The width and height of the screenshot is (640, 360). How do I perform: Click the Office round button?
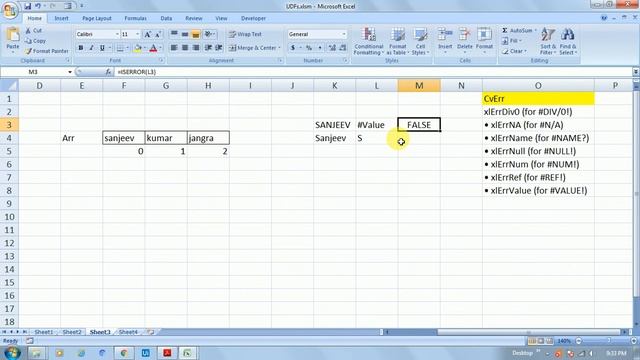[9, 10]
